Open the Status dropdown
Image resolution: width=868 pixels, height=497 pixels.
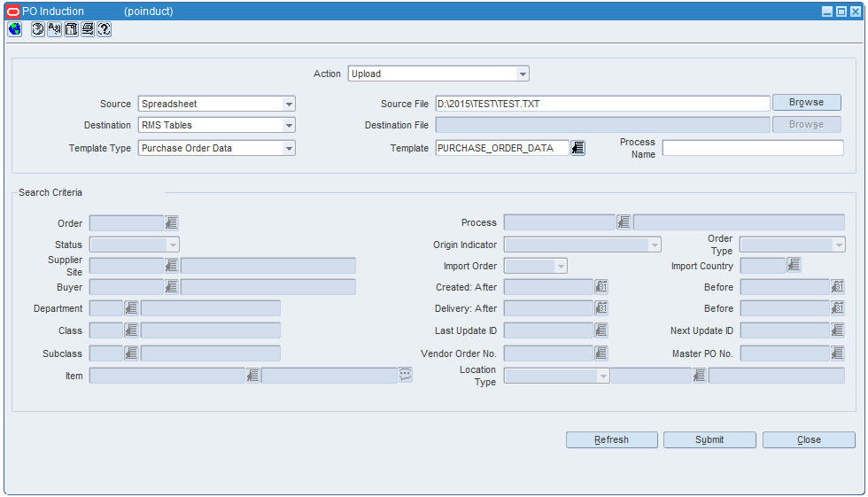coord(173,245)
